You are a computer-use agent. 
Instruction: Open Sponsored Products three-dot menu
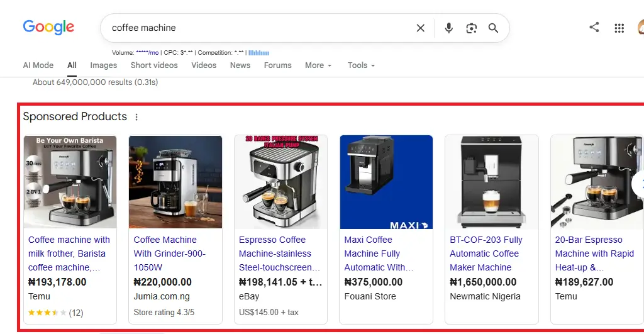(x=136, y=117)
